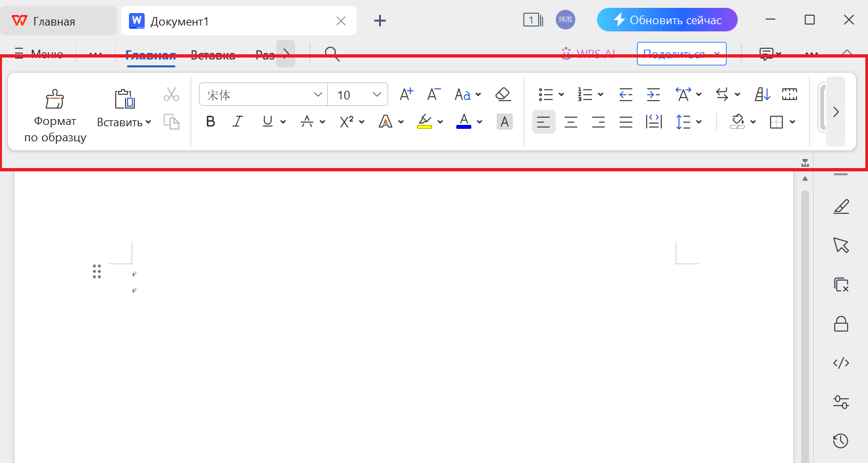Click the pen icon in the right sidebar
This screenshot has width=868, height=463.
click(x=841, y=207)
